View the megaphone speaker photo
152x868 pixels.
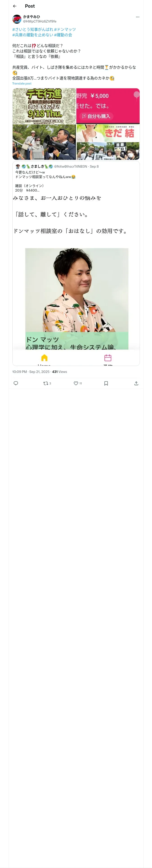[44, 142]
